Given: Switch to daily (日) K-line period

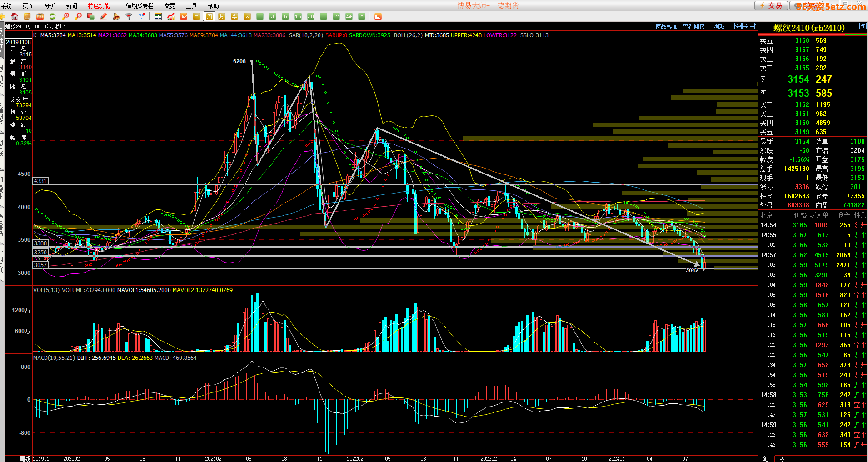Looking at the screenshot, I should point(196,16).
